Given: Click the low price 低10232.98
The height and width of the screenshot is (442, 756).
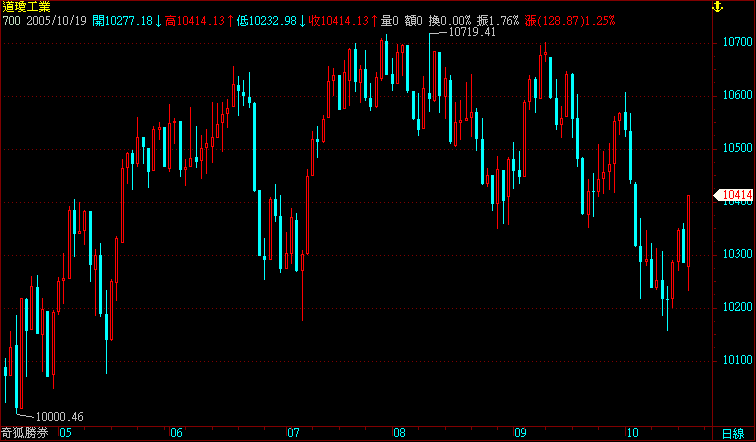Looking at the screenshot, I should [x=271, y=21].
